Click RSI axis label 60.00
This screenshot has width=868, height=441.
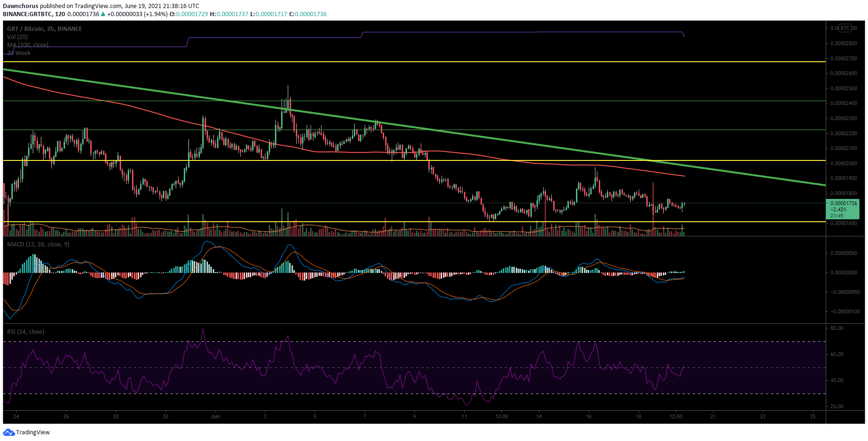pos(837,354)
